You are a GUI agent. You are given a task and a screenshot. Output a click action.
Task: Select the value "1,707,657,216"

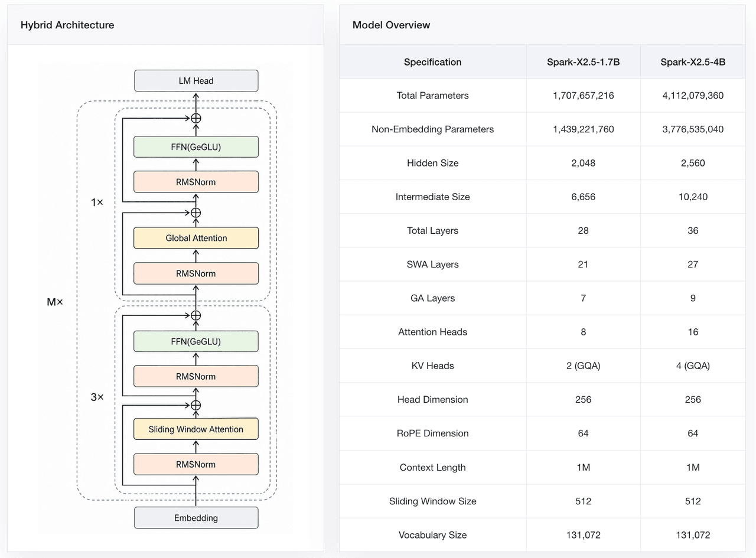click(x=584, y=96)
